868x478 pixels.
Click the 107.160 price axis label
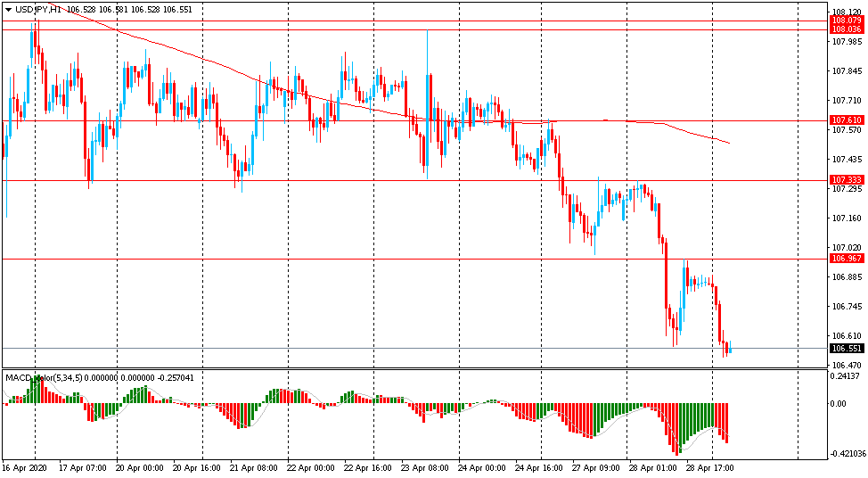pyautogui.click(x=847, y=218)
